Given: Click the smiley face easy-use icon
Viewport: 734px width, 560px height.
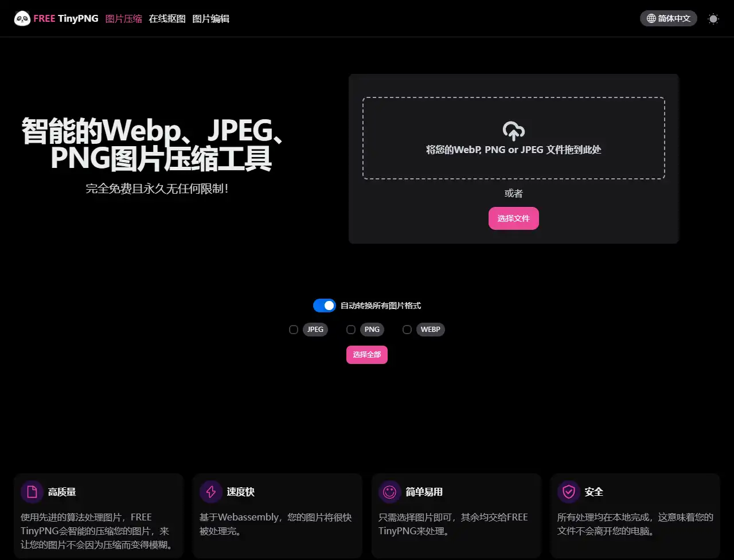Looking at the screenshot, I should [390, 492].
